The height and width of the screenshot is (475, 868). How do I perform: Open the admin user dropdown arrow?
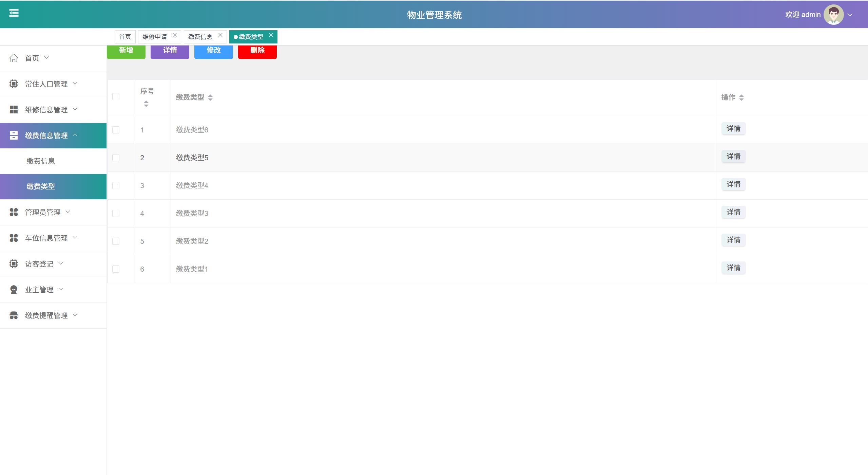(850, 15)
